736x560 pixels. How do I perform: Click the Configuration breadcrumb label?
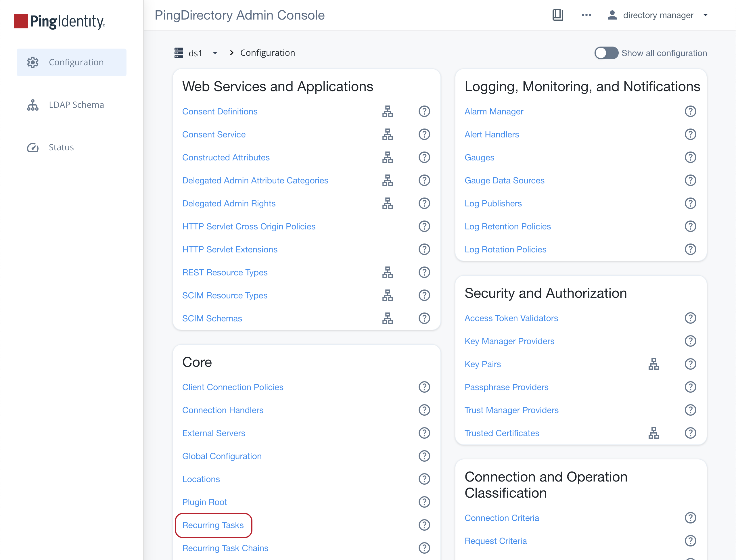(x=267, y=53)
